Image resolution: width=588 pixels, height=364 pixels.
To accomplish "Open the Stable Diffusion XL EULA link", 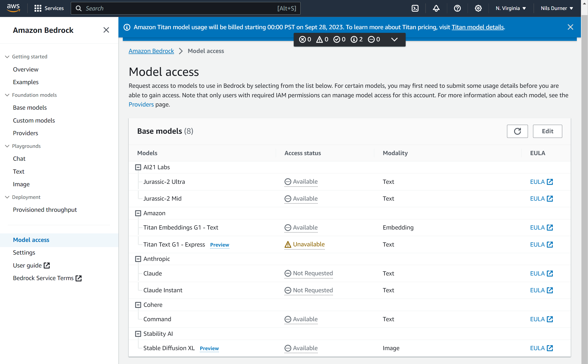I will pyautogui.click(x=541, y=348).
